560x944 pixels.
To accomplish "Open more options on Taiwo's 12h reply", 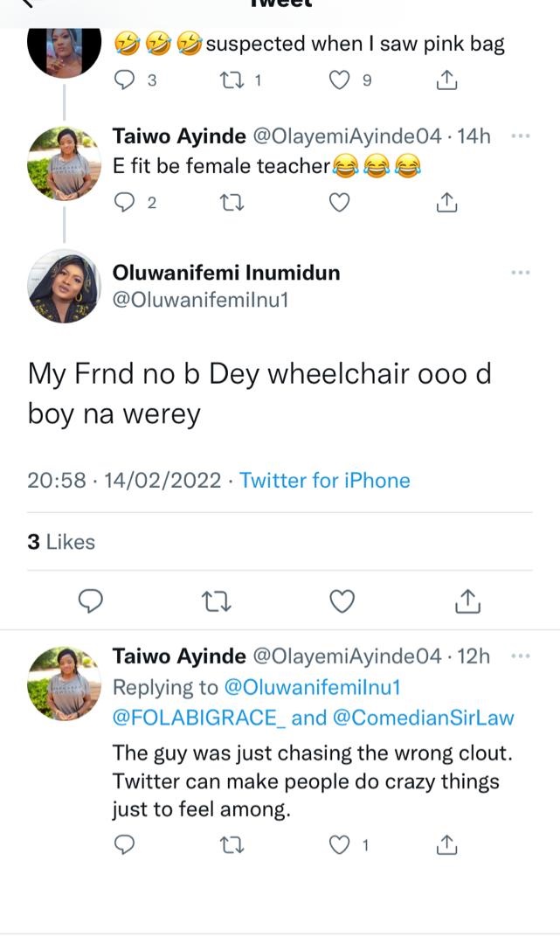I will click(x=521, y=656).
